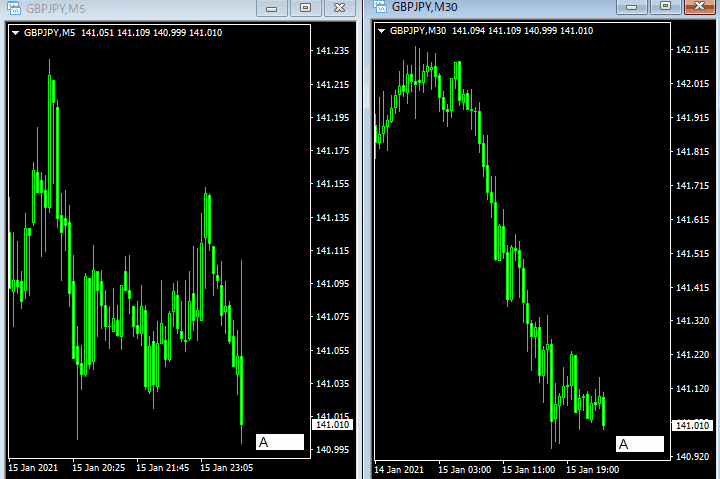Click price level 141.195 on M5 scale
Image resolution: width=720 pixels, height=479 pixels.
click(x=332, y=118)
